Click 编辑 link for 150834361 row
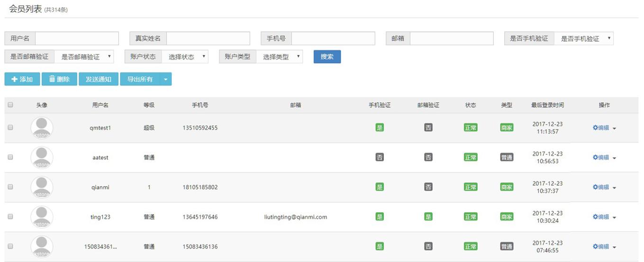The image size is (644, 262). tap(601, 246)
